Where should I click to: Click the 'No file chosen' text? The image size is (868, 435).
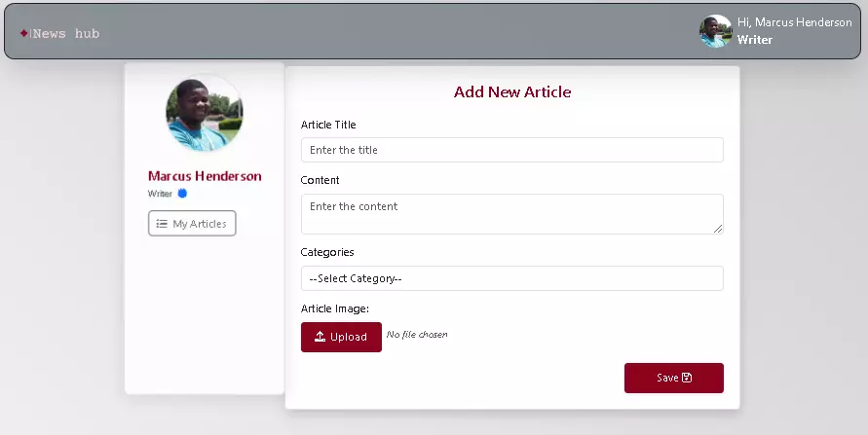coord(417,335)
